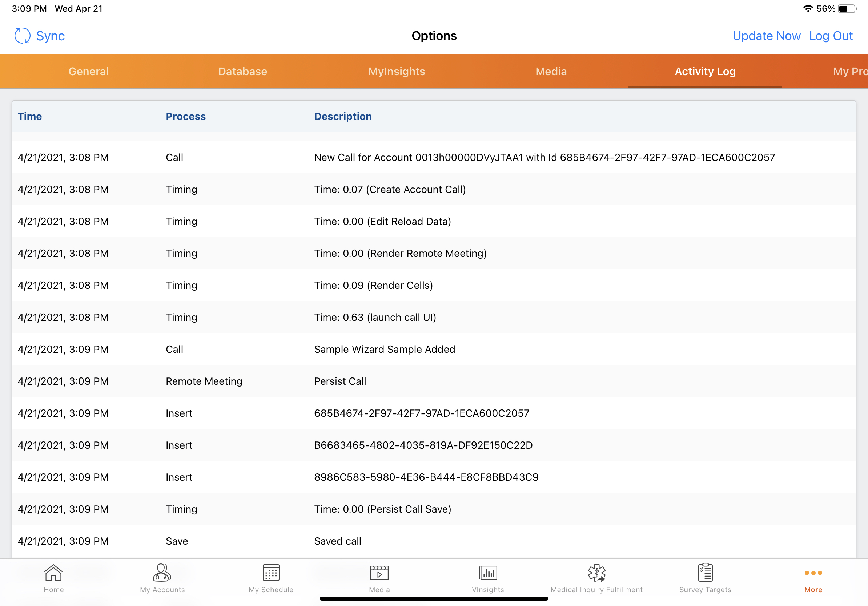
Task: Open the Medical Inquiry Fulfillment icon
Action: (x=596, y=573)
